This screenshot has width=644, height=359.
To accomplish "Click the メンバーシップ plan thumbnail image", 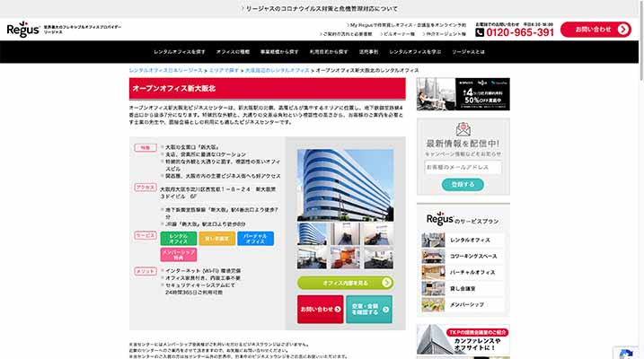I will (x=433, y=305).
